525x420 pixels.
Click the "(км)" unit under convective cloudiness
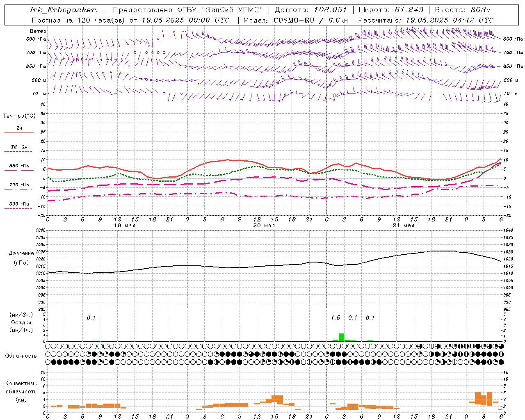click(21, 399)
